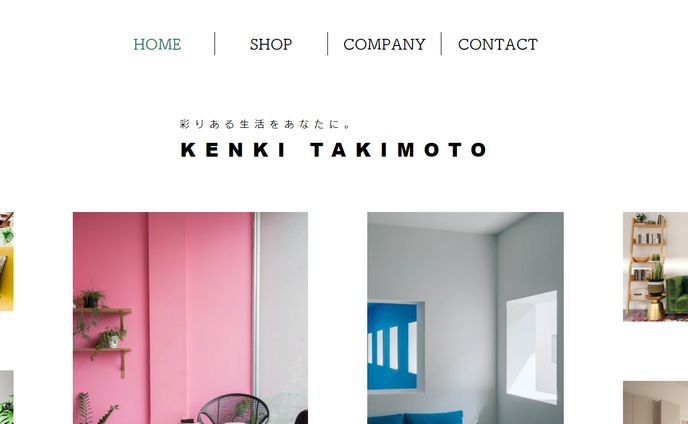
Task: Click the blue framed window in gray room
Action: 393,346
